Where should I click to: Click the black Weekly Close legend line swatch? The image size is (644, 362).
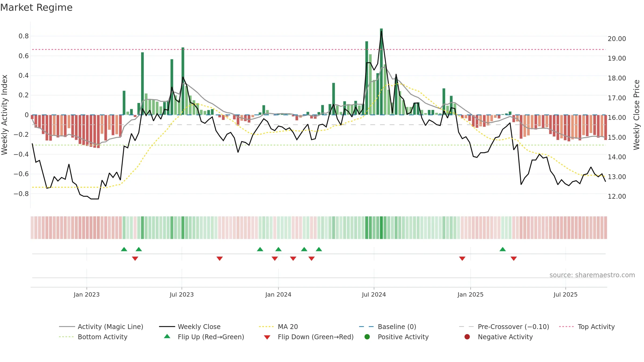tap(167, 327)
